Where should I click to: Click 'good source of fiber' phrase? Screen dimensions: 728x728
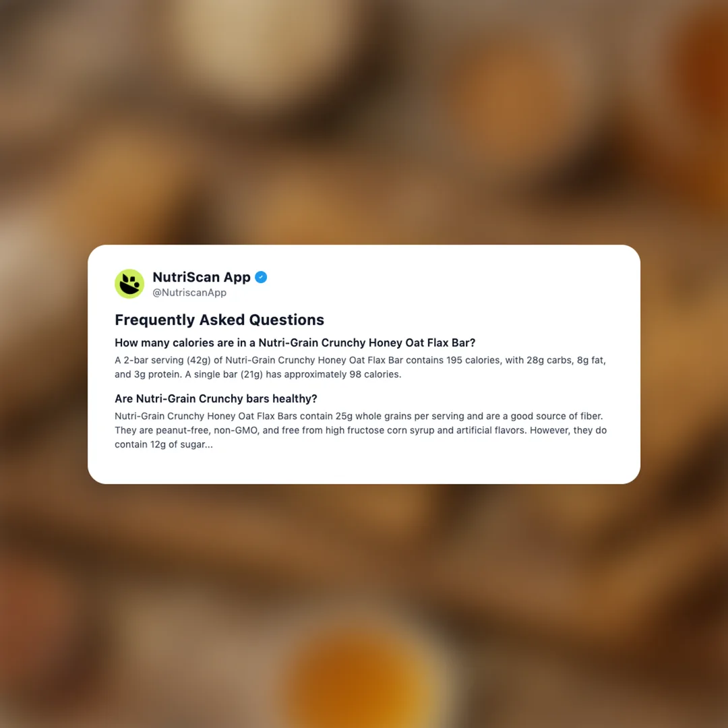pos(556,416)
